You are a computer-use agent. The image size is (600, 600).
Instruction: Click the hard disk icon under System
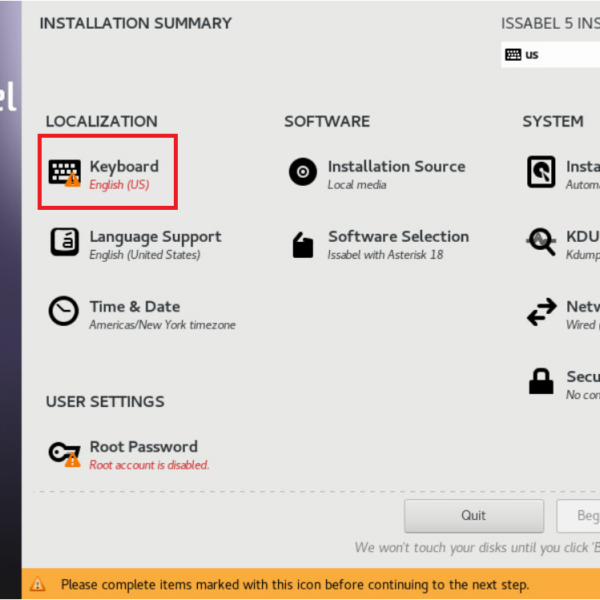click(x=541, y=172)
